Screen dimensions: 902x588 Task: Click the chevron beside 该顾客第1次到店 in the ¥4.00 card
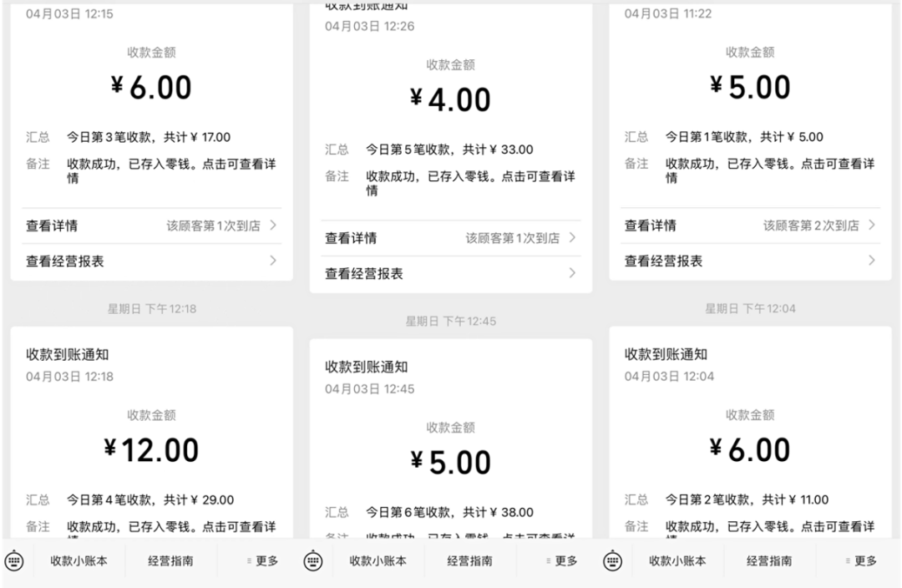pyautogui.click(x=572, y=238)
